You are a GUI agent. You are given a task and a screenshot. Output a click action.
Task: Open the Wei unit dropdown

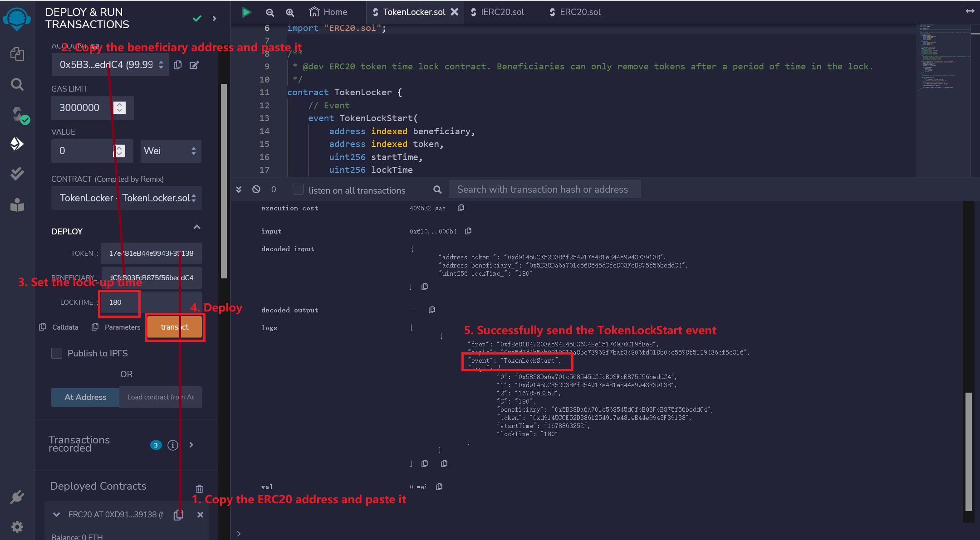pyautogui.click(x=171, y=151)
